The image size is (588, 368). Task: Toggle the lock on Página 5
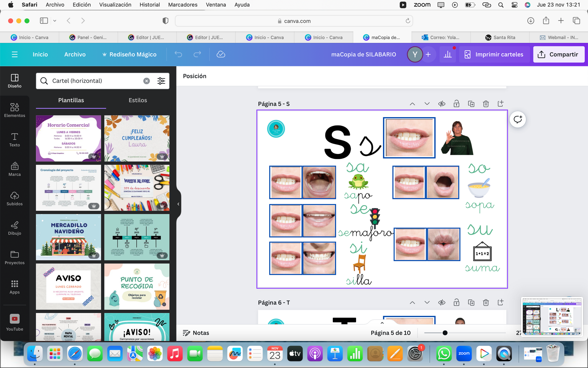pos(456,104)
